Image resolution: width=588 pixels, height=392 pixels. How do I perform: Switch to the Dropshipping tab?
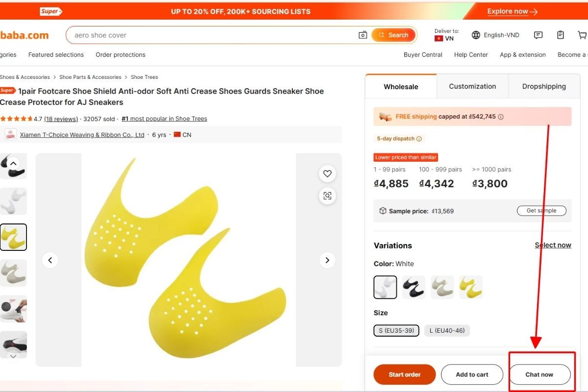point(544,86)
